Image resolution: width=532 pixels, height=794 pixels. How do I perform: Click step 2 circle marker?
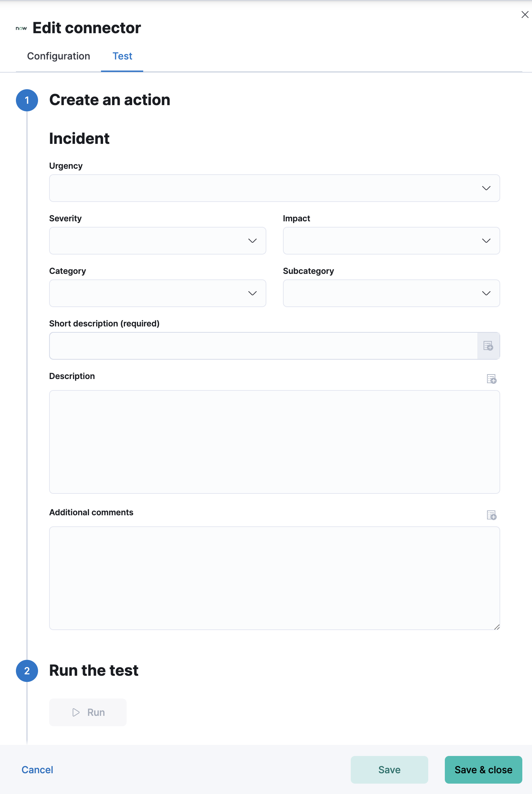click(27, 671)
